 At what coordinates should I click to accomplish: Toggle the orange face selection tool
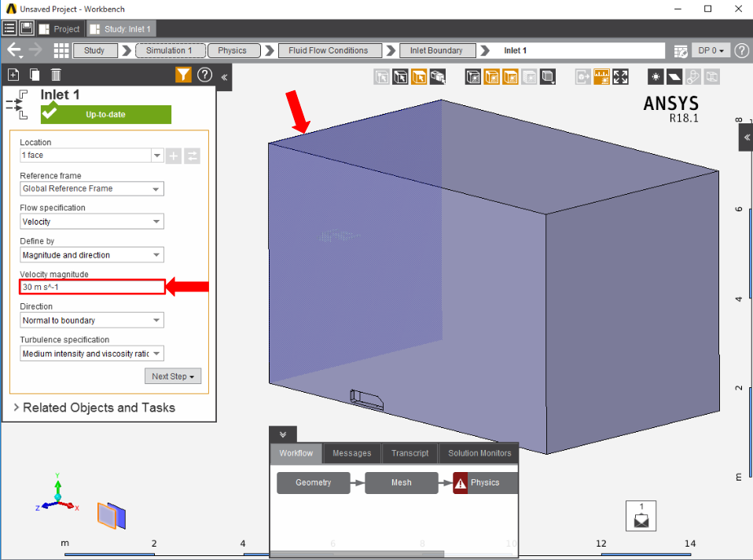419,77
